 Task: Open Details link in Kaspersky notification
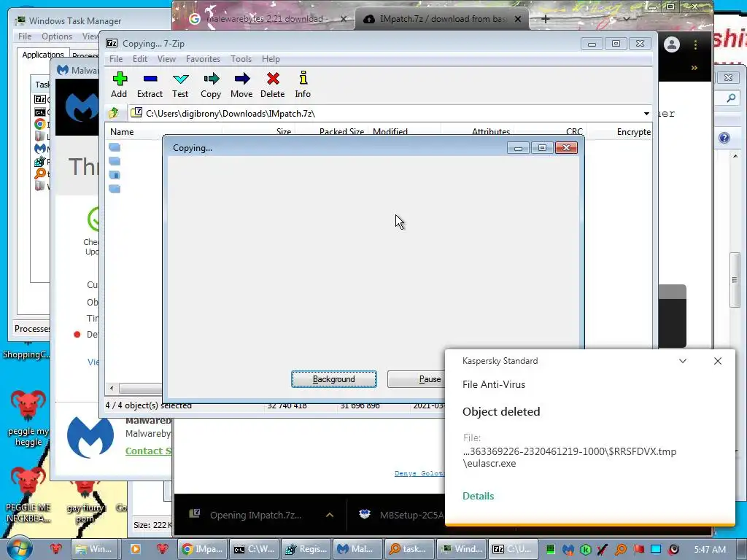478,496
